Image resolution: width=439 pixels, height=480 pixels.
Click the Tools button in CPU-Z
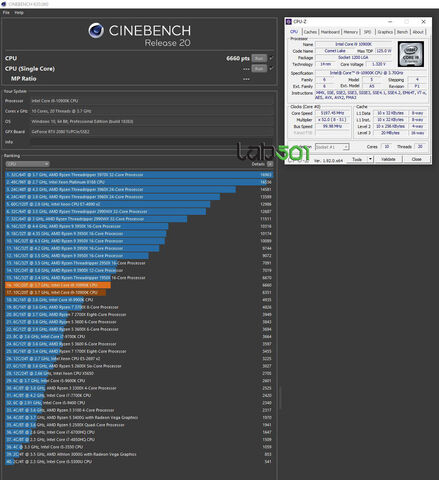357,159
